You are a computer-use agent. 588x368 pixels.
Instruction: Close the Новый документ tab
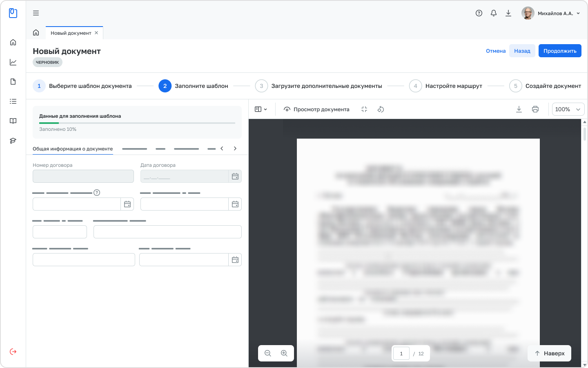(x=96, y=33)
